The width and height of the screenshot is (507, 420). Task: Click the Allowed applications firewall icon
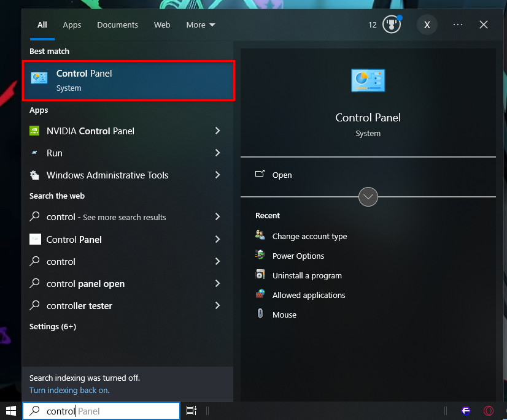tap(260, 294)
